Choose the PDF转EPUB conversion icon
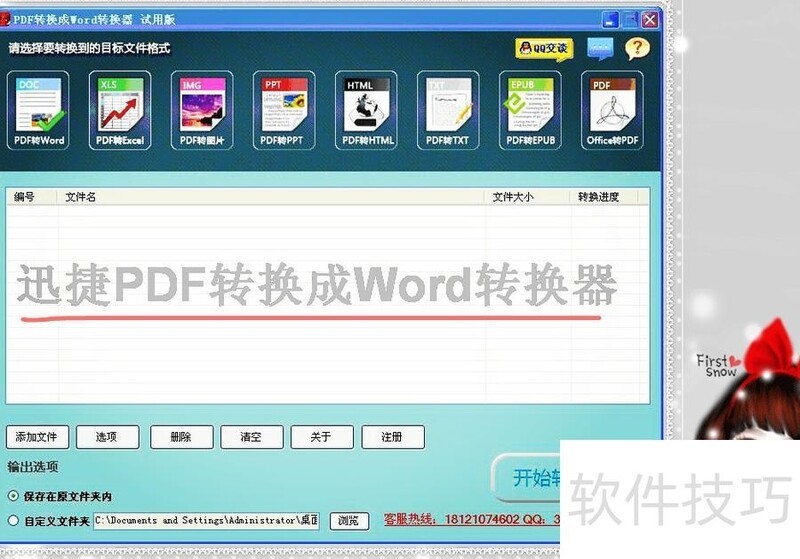 530,110
